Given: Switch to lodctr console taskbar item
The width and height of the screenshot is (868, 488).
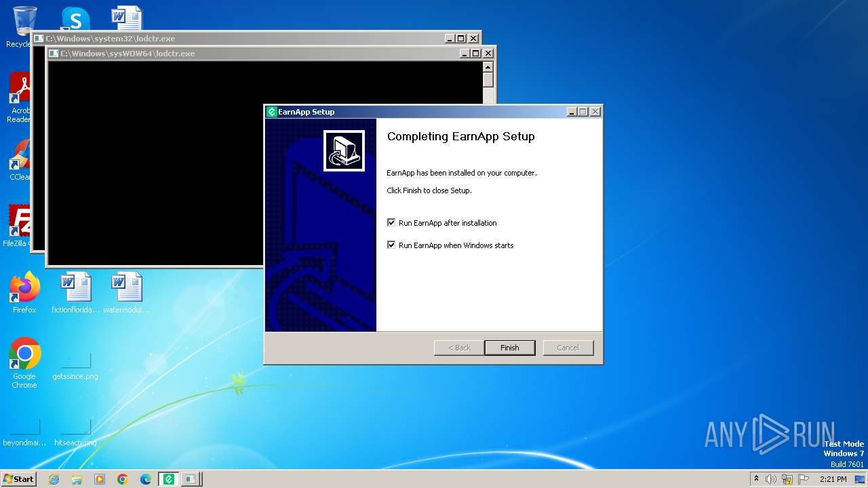Looking at the screenshot, I should (191, 479).
